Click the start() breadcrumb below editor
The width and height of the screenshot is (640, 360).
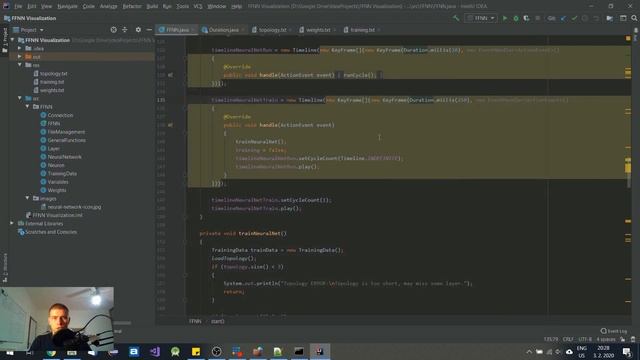point(218,321)
